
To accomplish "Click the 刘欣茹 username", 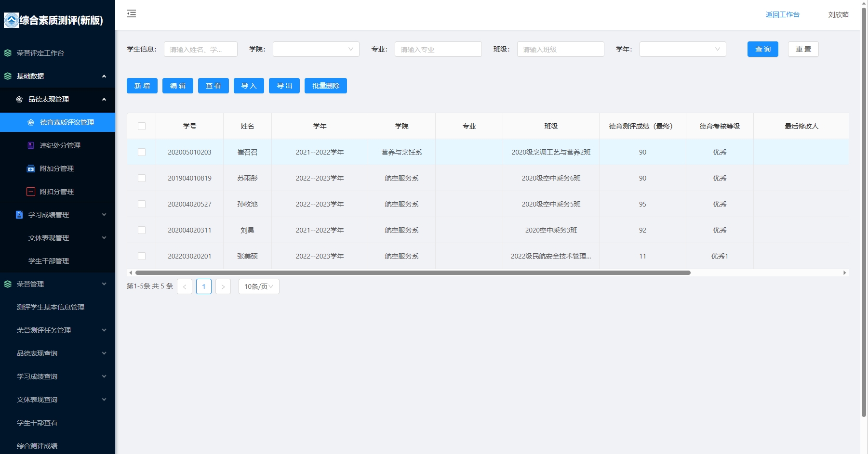I will [839, 14].
